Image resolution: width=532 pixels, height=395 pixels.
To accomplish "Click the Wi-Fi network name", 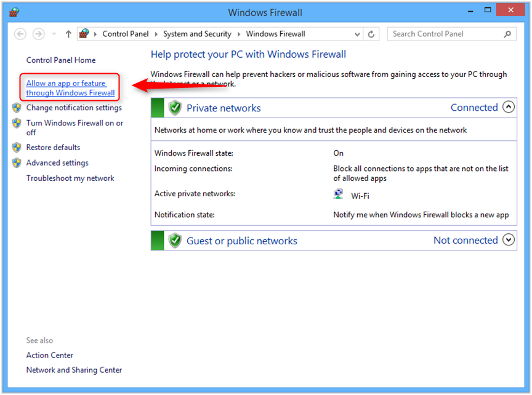I will click(x=360, y=196).
